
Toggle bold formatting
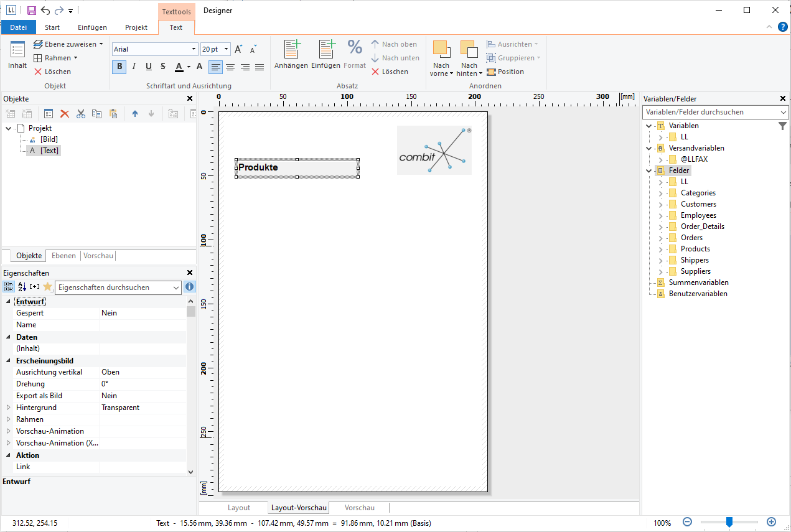[x=119, y=67]
